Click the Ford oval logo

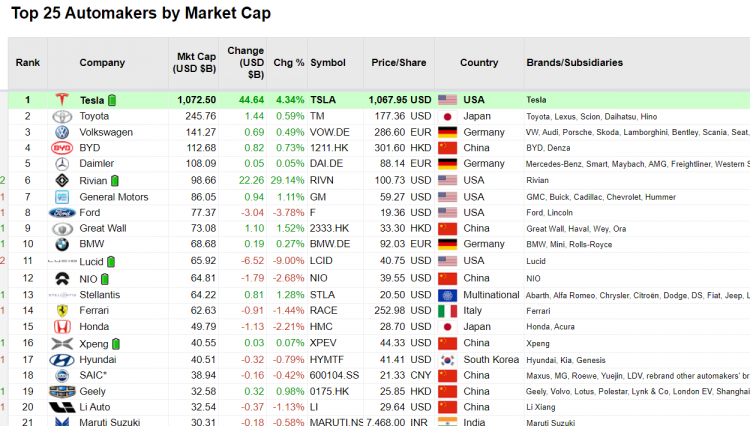pos(62,213)
